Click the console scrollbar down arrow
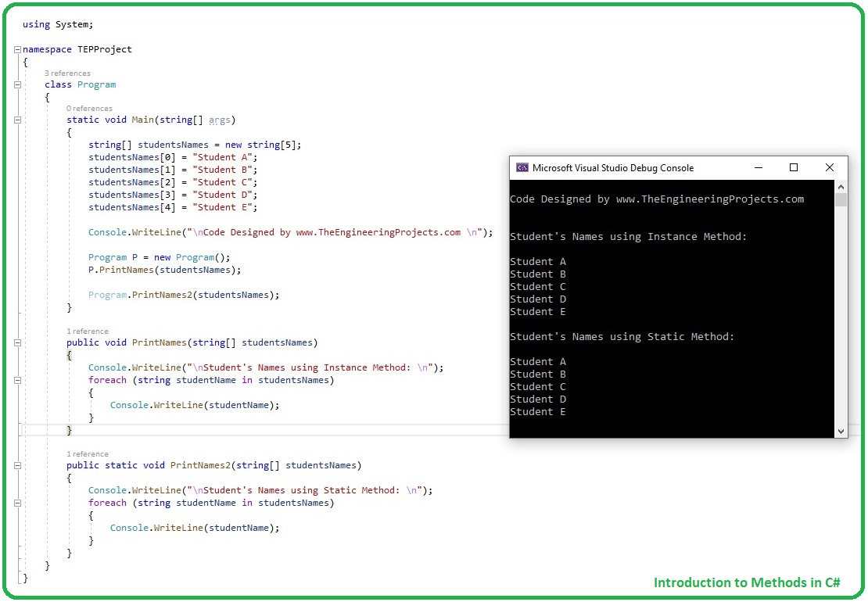Screen dimensions: 868x602 (841, 432)
